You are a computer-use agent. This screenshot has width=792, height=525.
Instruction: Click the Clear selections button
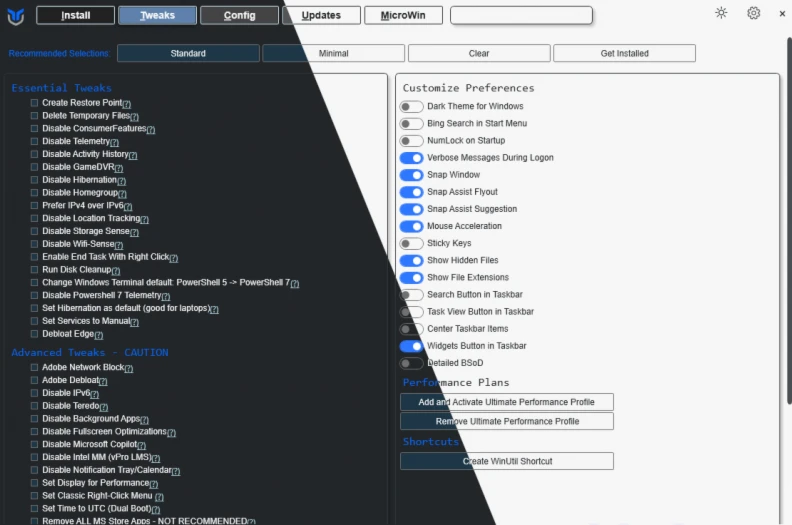(479, 53)
